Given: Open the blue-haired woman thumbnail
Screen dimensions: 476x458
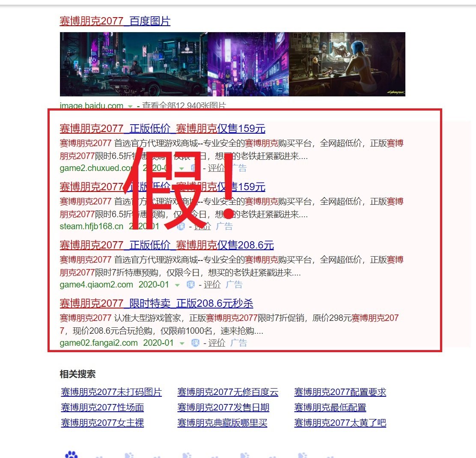Looking at the screenshot, I should 347,64.
